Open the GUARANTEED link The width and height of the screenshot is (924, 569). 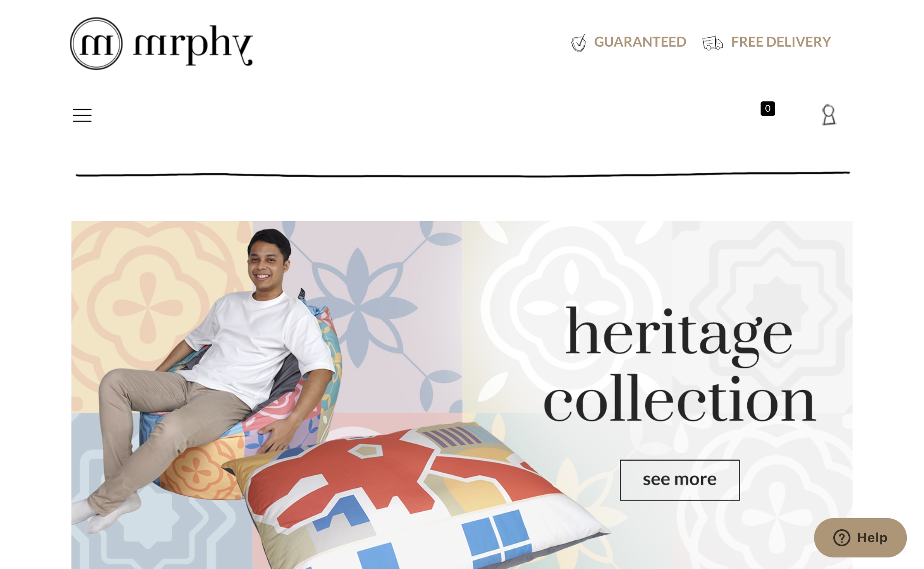pos(640,42)
